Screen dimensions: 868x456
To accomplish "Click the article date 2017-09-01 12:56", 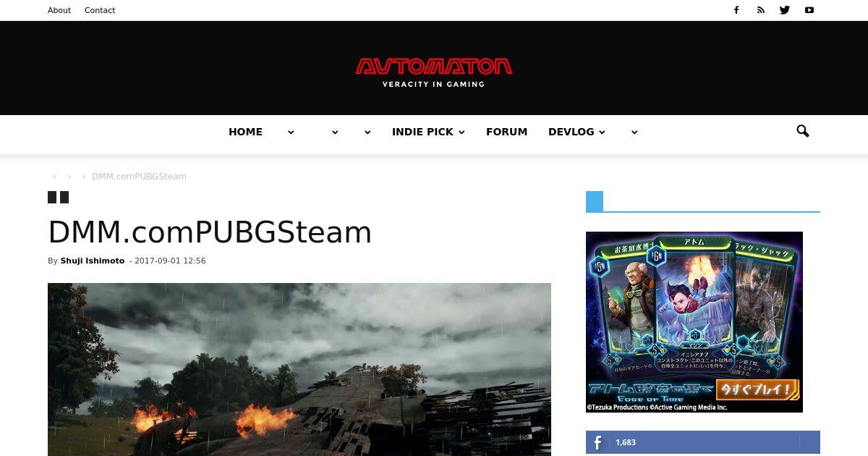I will (170, 261).
